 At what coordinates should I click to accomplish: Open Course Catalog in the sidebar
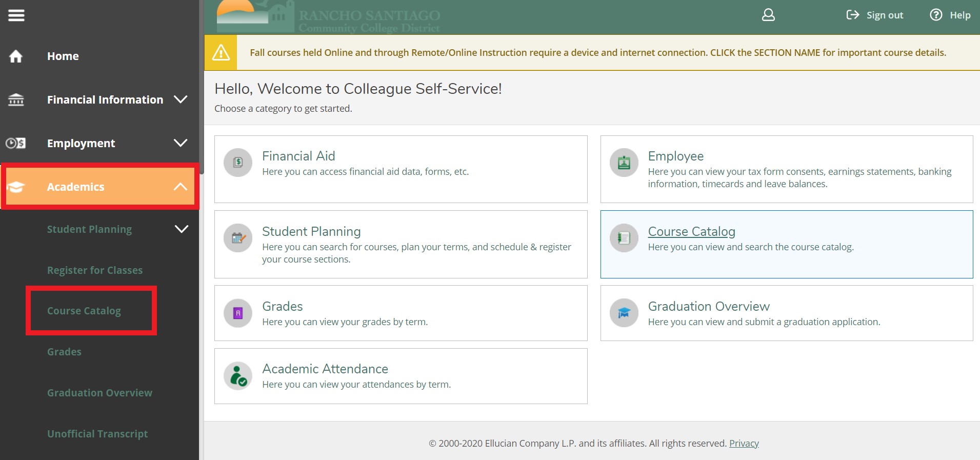coord(84,311)
